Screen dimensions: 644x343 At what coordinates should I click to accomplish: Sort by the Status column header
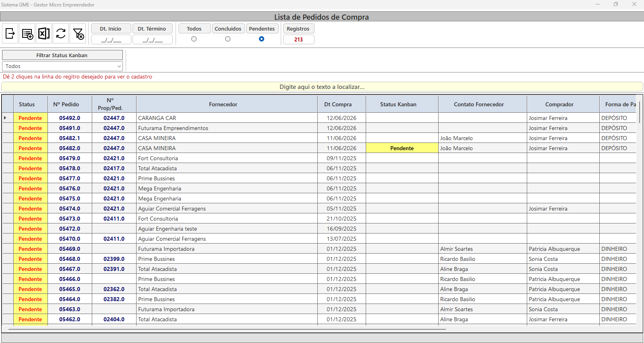(x=31, y=104)
